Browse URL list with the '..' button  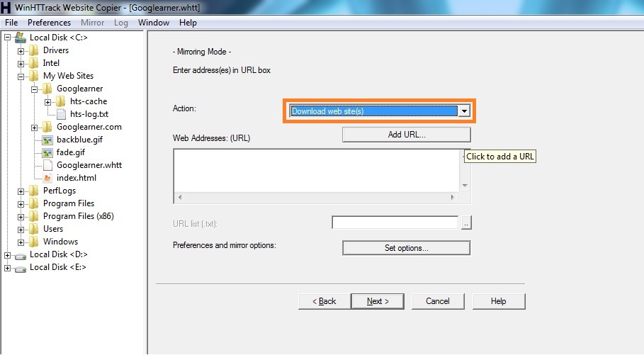[466, 223]
